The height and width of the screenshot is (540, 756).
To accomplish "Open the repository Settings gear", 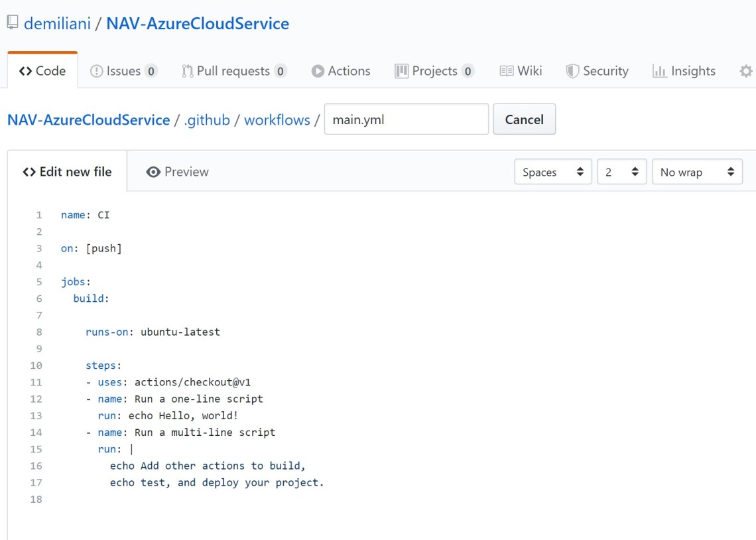I will (x=745, y=70).
